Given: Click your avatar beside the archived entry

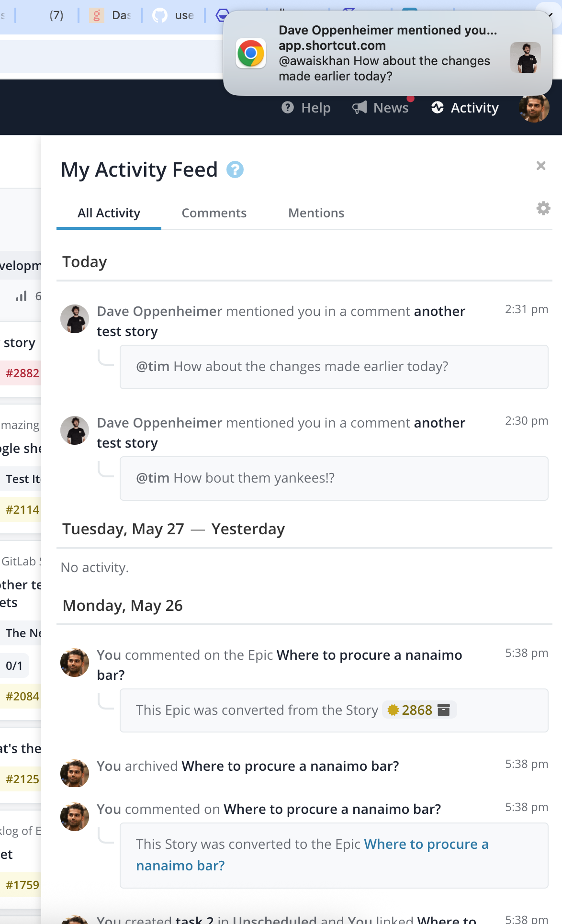Looking at the screenshot, I should pyautogui.click(x=74, y=773).
